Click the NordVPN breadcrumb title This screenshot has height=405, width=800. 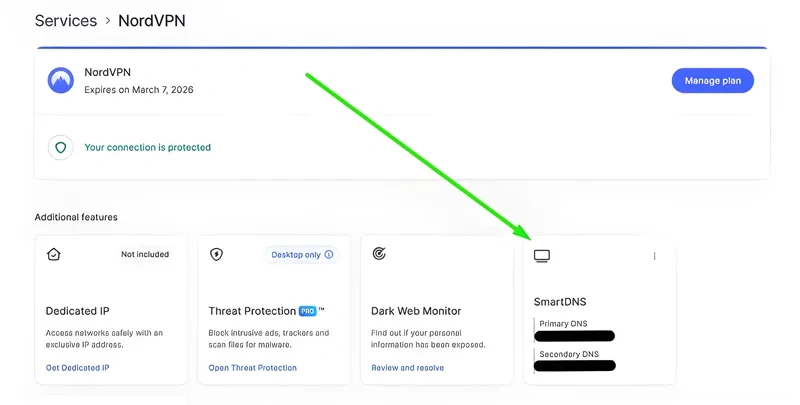pyautogui.click(x=152, y=21)
